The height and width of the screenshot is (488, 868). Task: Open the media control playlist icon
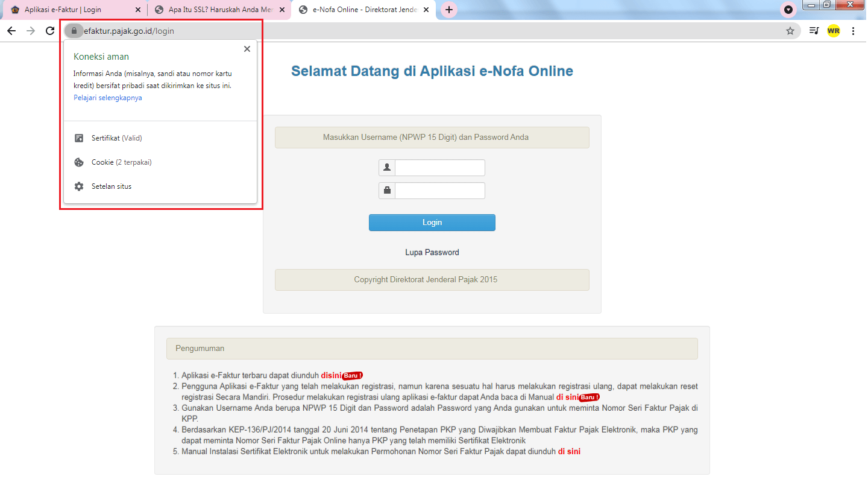pos(814,31)
